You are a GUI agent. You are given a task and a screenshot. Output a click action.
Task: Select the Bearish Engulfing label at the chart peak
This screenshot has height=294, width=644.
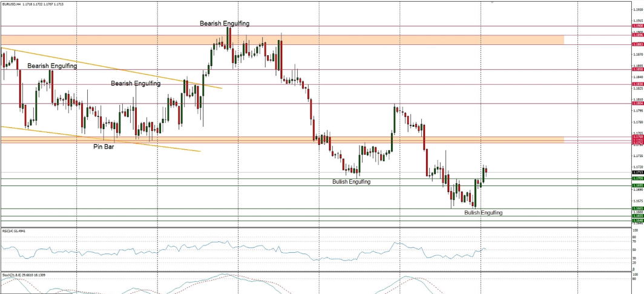pyautogui.click(x=224, y=23)
